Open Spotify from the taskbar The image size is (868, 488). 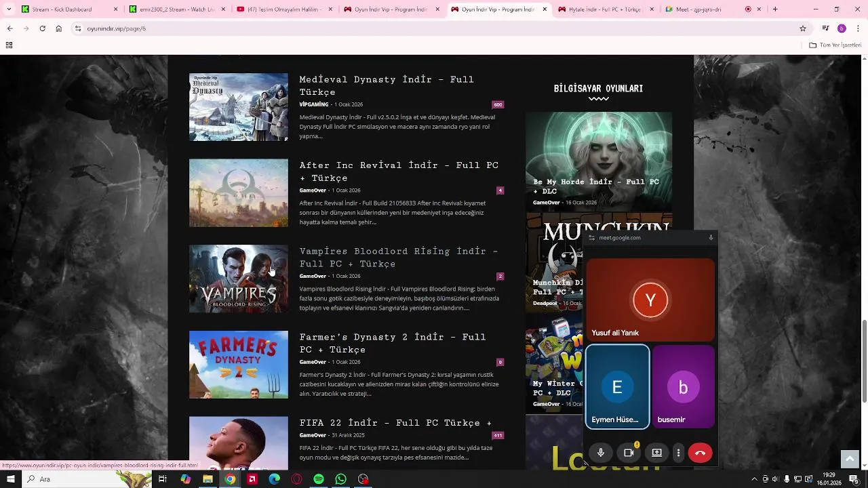pyautogui.click(x=319, y=479)
